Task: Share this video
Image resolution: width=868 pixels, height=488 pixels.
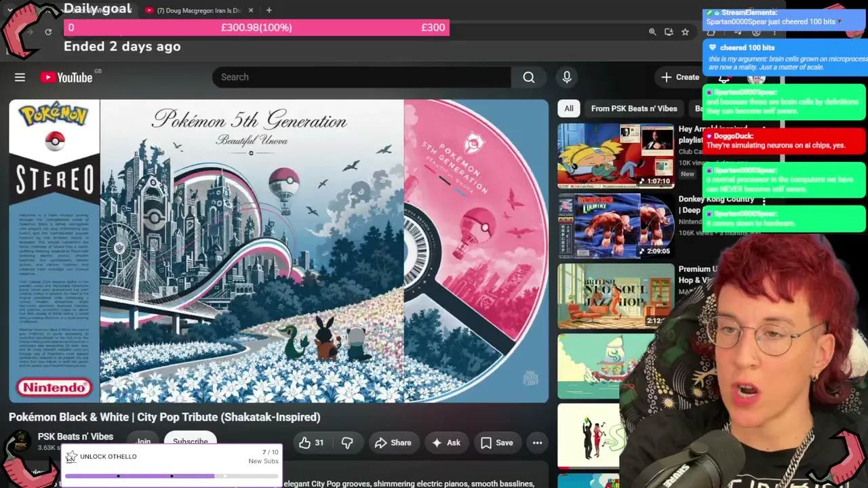Action: pos(393,443)
